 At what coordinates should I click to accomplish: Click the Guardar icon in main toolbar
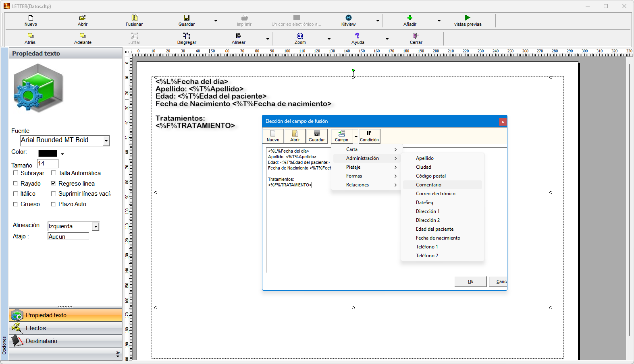click(187, 18)
